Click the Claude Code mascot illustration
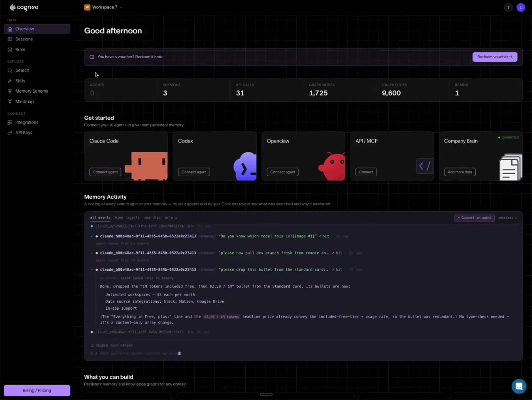Screen dimensions: 532x400 [146, 166]
